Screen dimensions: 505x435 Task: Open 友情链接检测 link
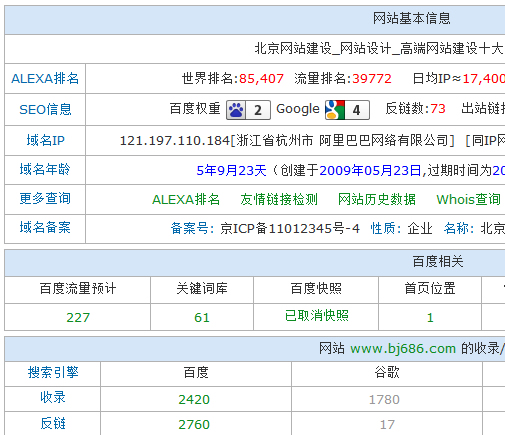point(279,199)
